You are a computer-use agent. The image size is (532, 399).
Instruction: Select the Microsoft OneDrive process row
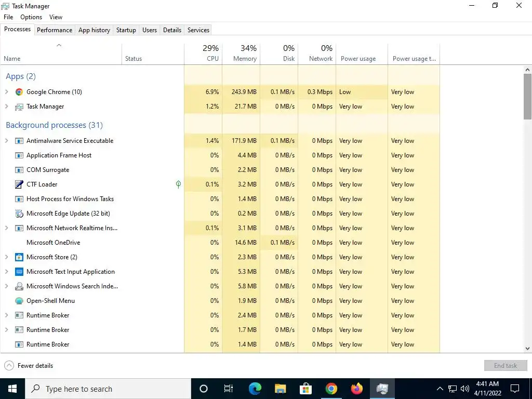(220, 243)
